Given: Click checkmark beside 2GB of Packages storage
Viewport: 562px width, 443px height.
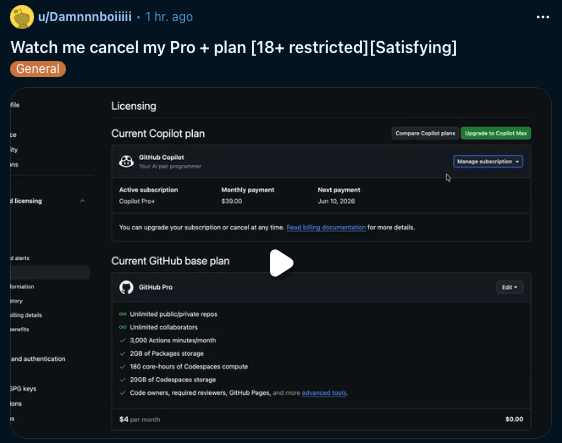Looking at the screenshot, I should (x=123, y=354).
